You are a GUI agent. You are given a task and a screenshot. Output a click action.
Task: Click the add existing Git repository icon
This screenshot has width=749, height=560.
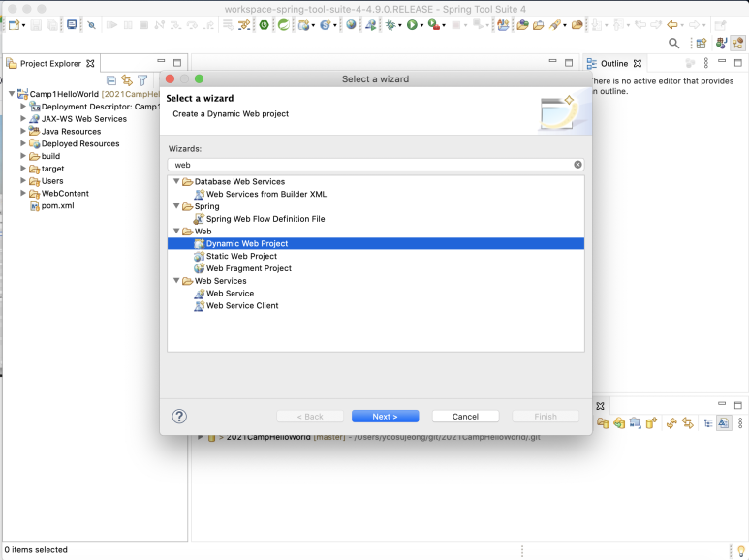[603, 422]
